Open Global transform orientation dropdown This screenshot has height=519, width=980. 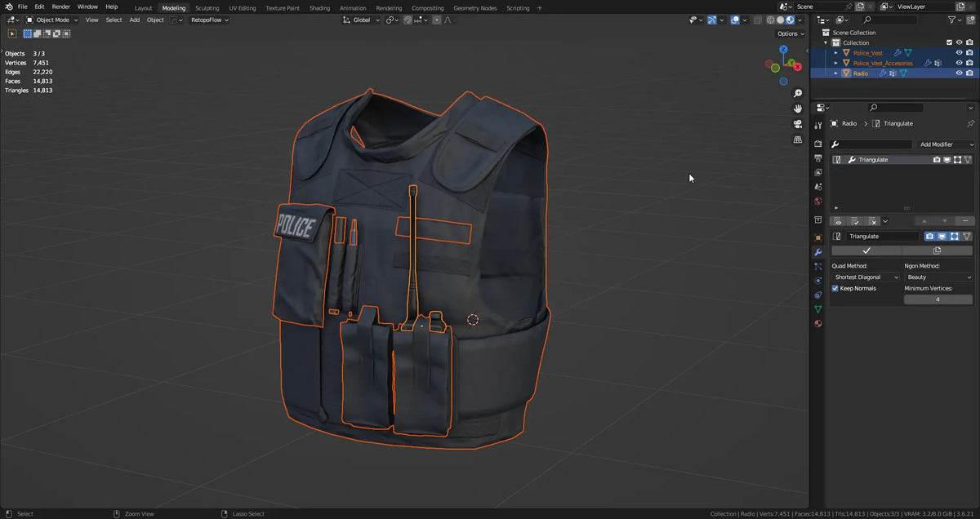tap(361, 20)
